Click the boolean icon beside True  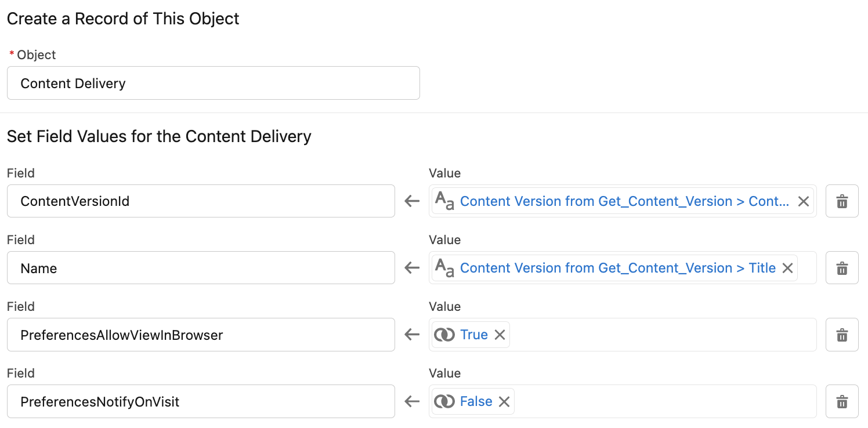pyautogui.click(x=444, y=335)
